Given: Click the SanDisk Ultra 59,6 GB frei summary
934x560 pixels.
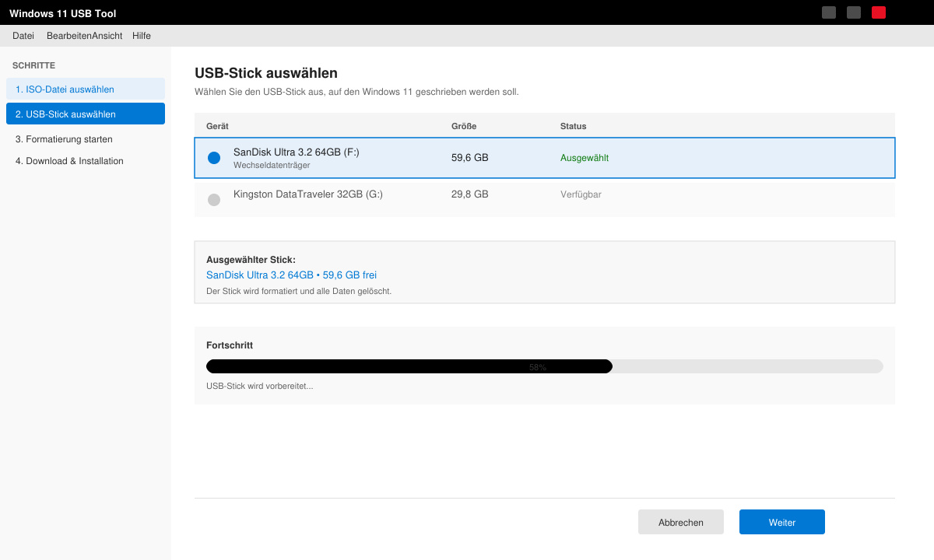Looking at the screenshot, I should click(291, 275).
